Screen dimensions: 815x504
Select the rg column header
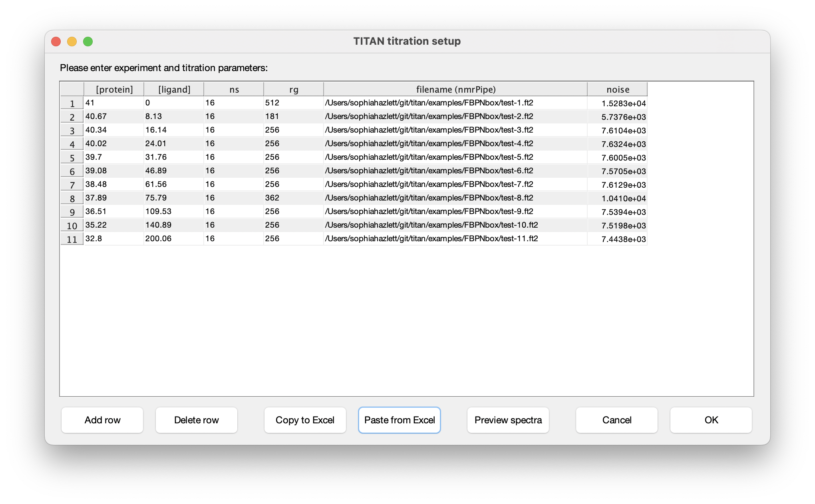pos(294,89)
